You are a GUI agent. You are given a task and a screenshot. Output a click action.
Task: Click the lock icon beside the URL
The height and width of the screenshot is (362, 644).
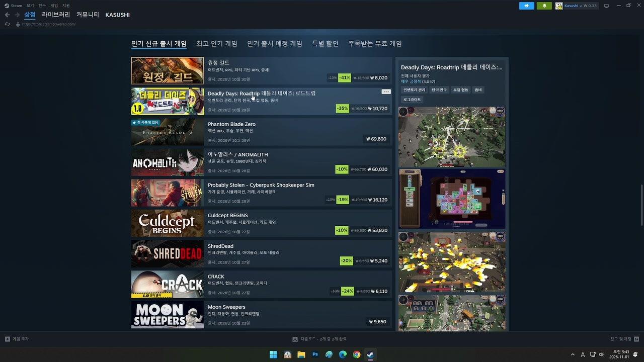(18, 24)
